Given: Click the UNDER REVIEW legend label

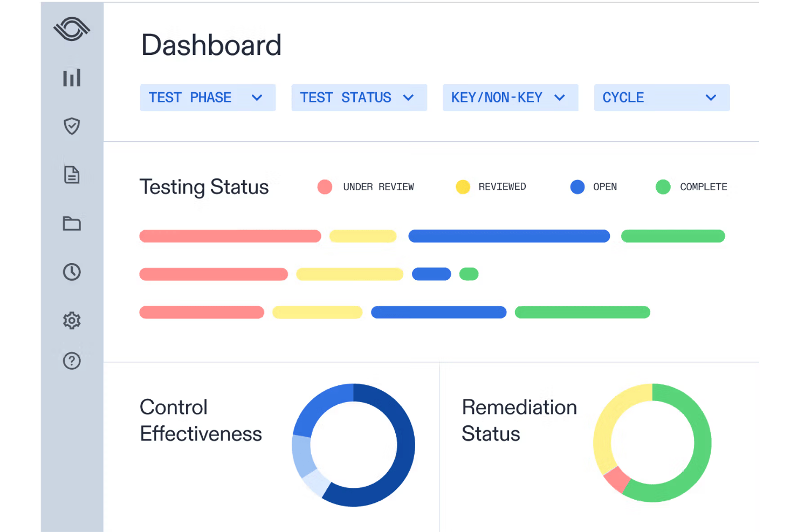Looking at the screenshot, I should tap(379, 187).
